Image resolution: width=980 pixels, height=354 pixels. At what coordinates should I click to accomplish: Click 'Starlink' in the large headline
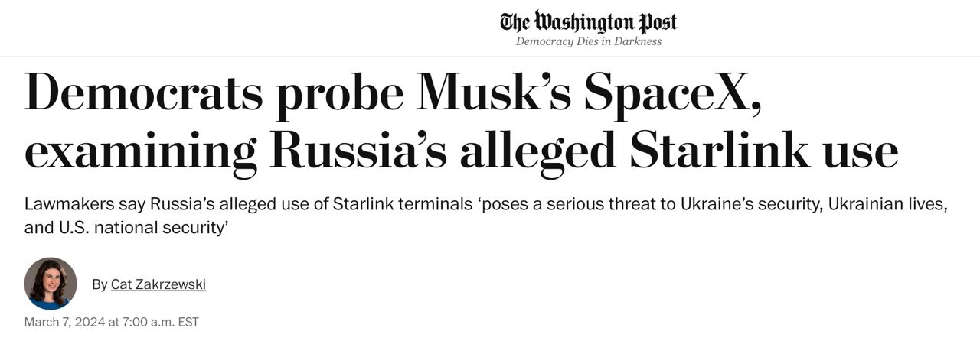[x=719, y=151]
